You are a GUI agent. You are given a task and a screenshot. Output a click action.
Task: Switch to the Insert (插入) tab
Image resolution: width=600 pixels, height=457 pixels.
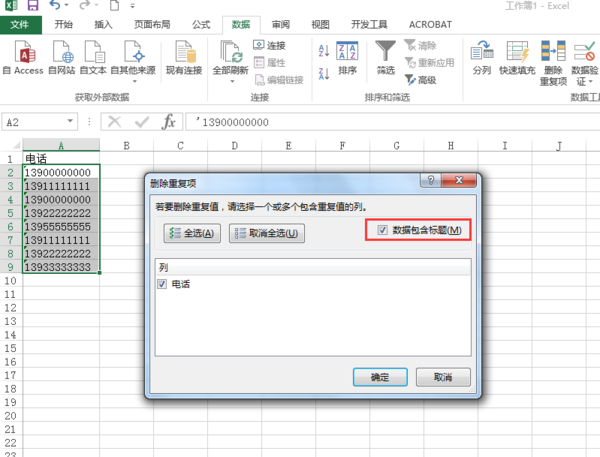point(103,24)
